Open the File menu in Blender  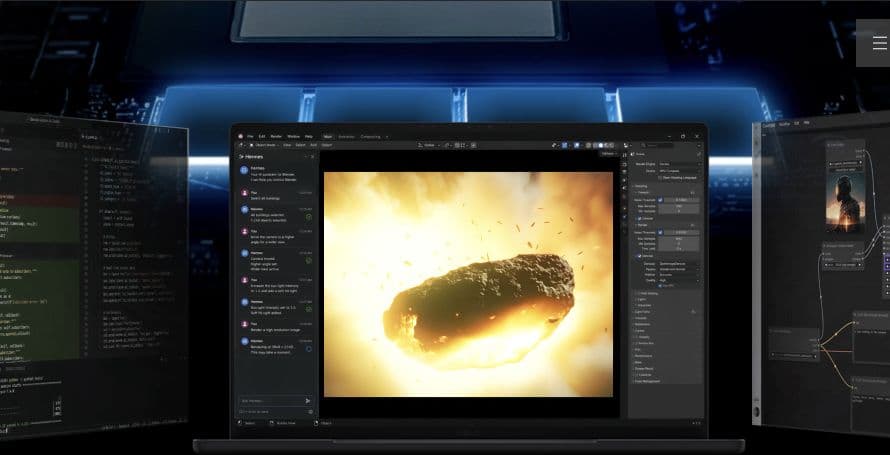pos(250,137)
